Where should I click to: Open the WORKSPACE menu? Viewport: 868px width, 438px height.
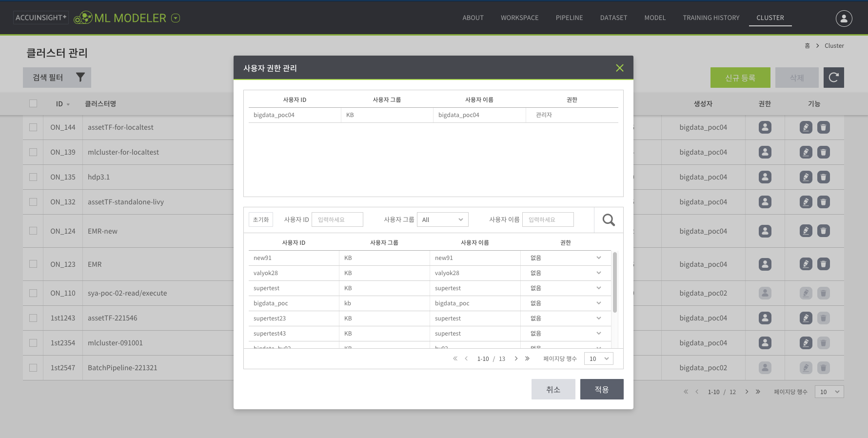pyautogui.click(x=520, y=18)
